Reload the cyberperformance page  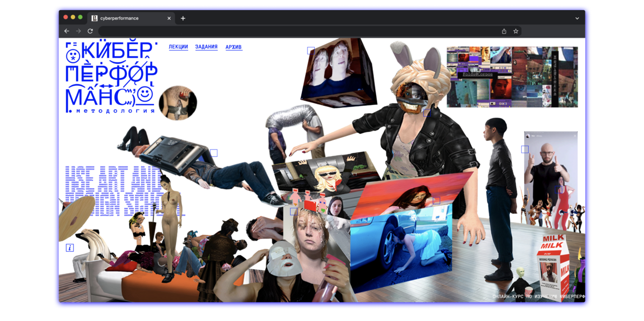(90, 31)
